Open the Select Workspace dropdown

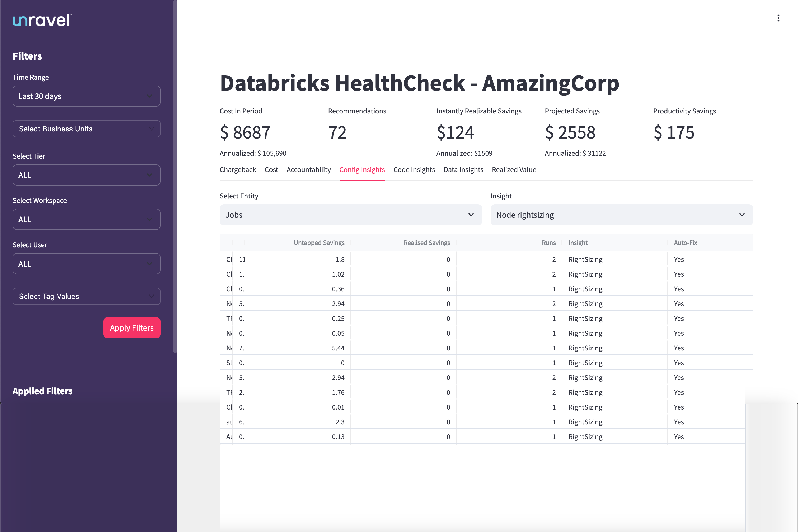[86, 219]
